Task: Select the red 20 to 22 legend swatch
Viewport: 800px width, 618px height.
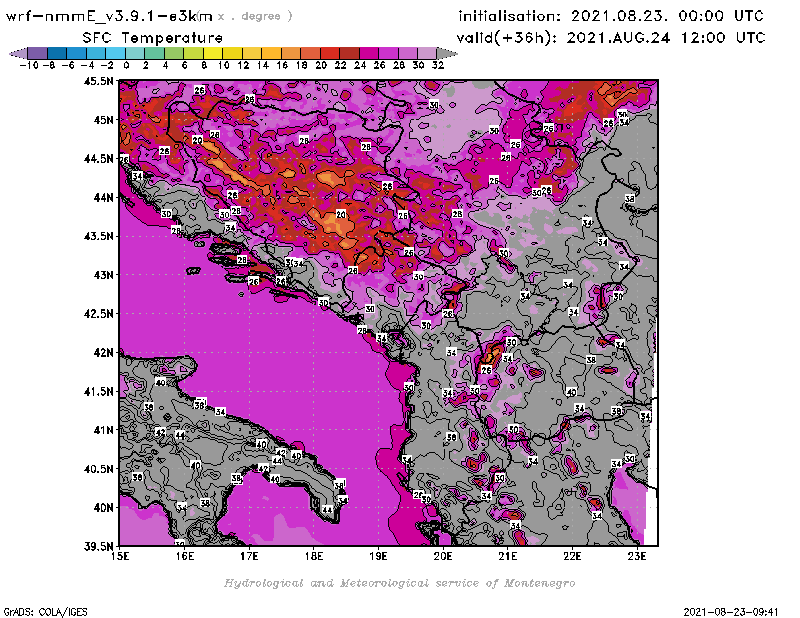Action: 330,53
